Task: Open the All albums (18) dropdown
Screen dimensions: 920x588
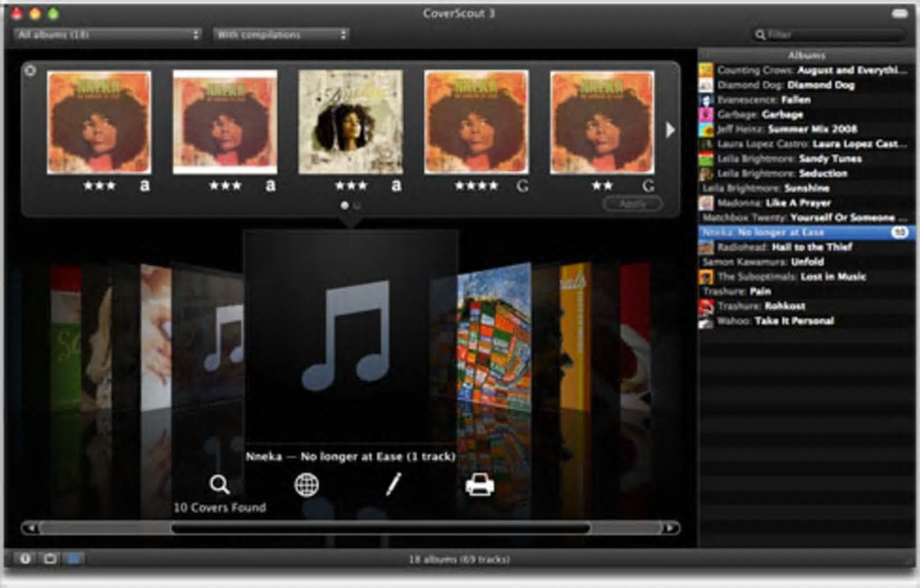Action: pyautogui.click(x=106, y=34)
